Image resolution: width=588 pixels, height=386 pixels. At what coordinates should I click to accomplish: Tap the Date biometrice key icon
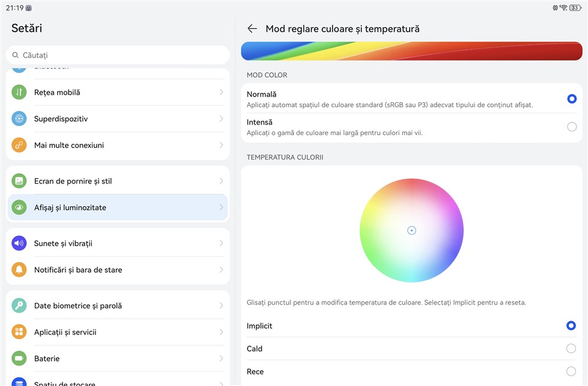19,306
